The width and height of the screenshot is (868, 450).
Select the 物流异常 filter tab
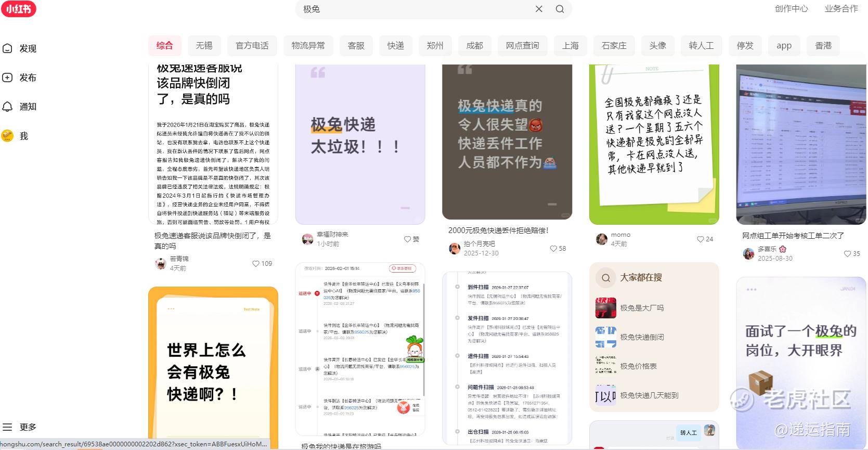pos(308,46)
